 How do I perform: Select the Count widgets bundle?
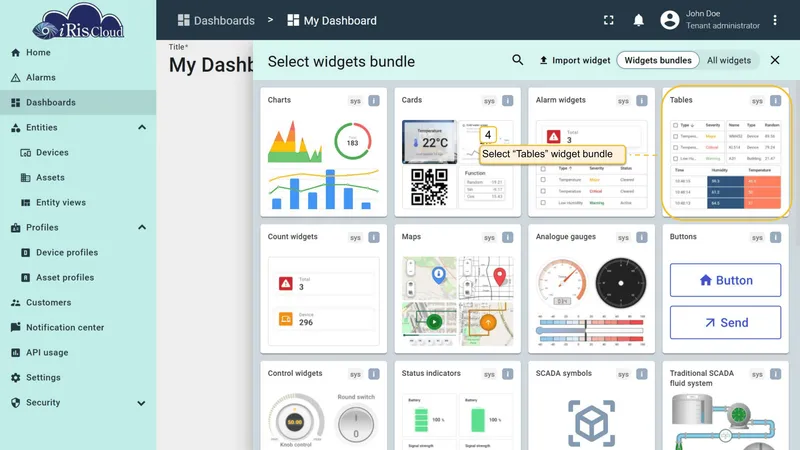[x=323, y=289]
